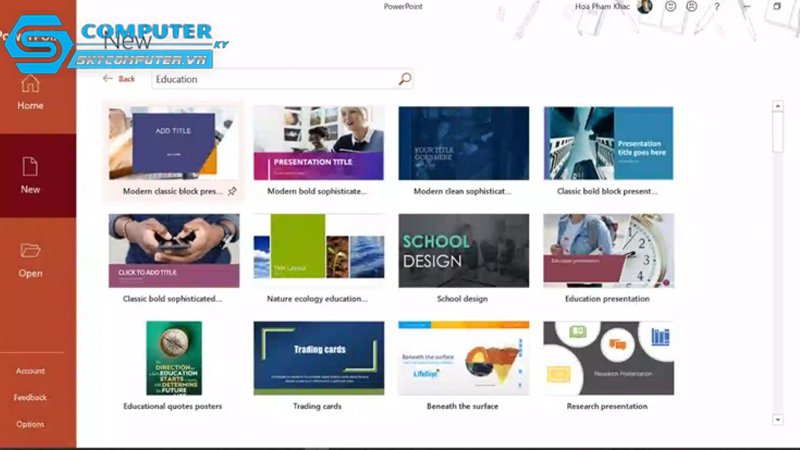Open the Educational quotes posters template
The width and height of the screenshot is (800, 450).
pos(174,358)
